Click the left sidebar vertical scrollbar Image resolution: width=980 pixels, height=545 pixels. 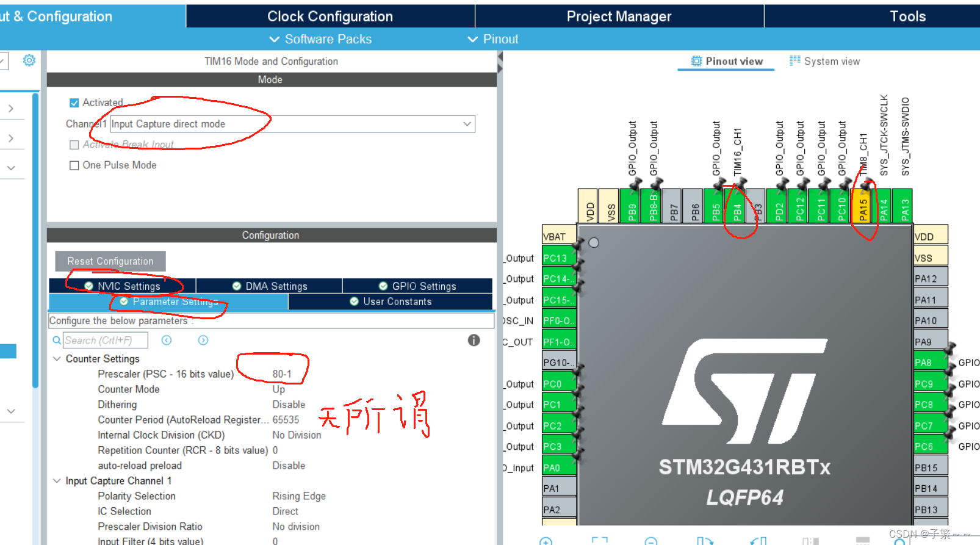point(35,240)
